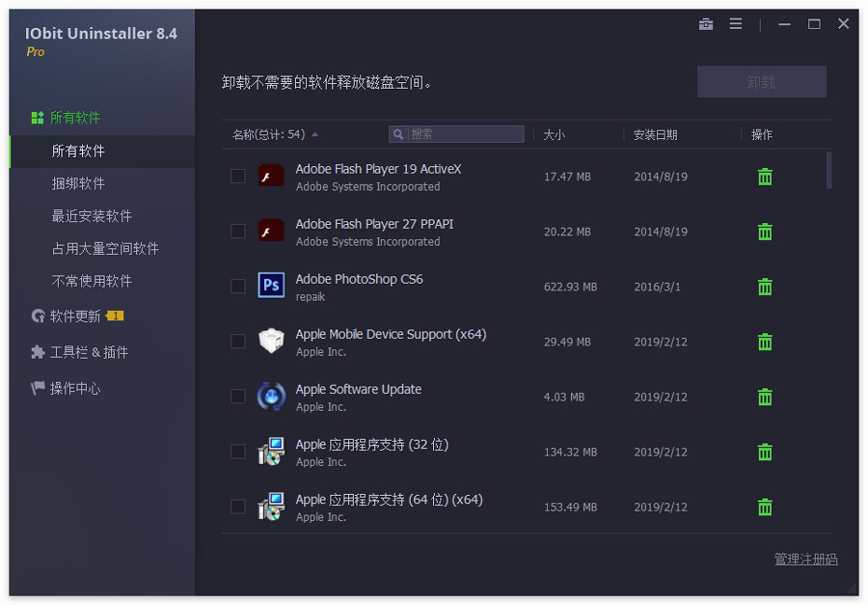
Task: Click the hamburger menu icon at top right
Action: 735,24
